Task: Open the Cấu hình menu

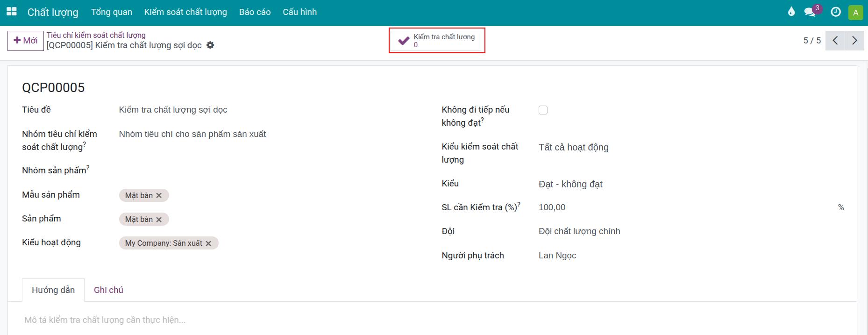Action: (299, 12)
